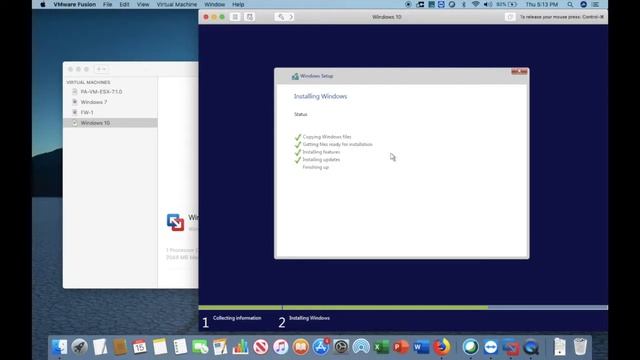Click the Copying Windows files status line
Image resolution: width=640 pixels, height=360 pixels.
pyautogui.click(x=327, y=137)
